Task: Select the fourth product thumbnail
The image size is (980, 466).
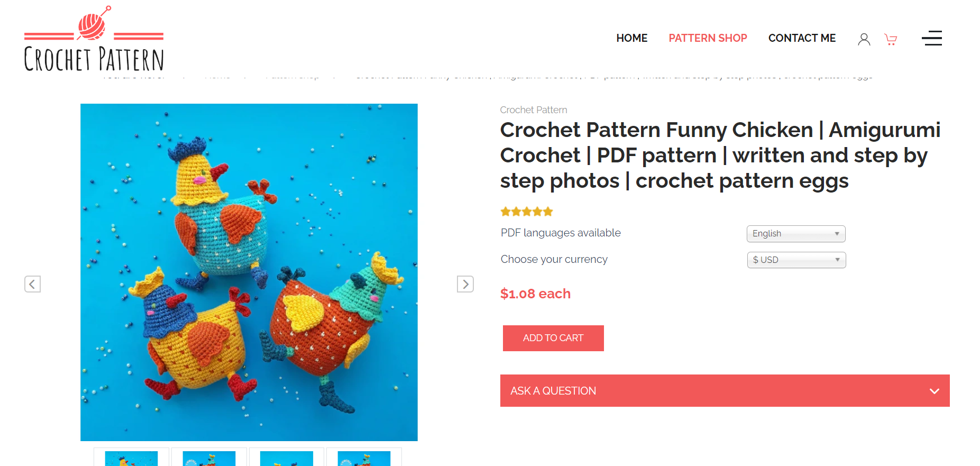Action: coord(364,458)
